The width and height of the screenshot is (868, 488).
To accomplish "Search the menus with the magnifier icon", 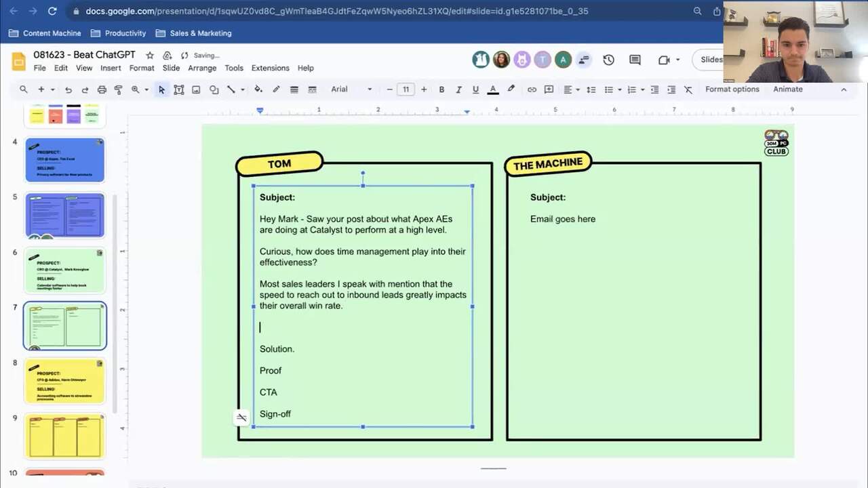I will tap(23, 89).
